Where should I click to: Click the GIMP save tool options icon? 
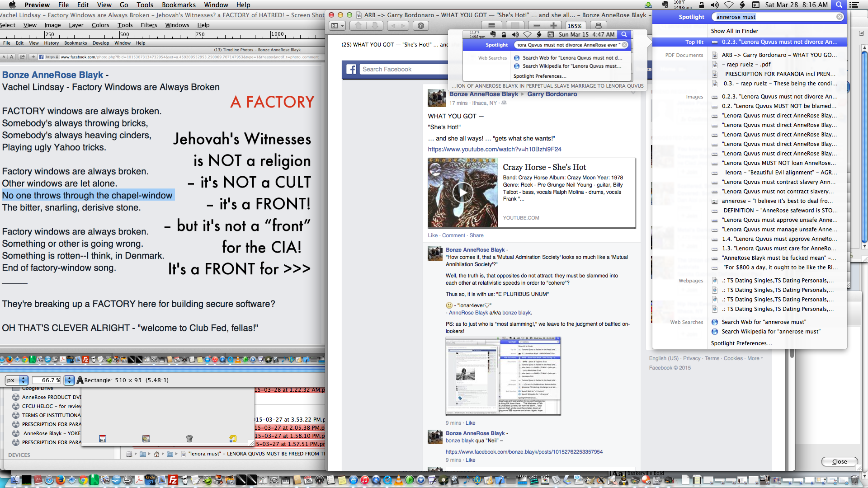[103, 439]
